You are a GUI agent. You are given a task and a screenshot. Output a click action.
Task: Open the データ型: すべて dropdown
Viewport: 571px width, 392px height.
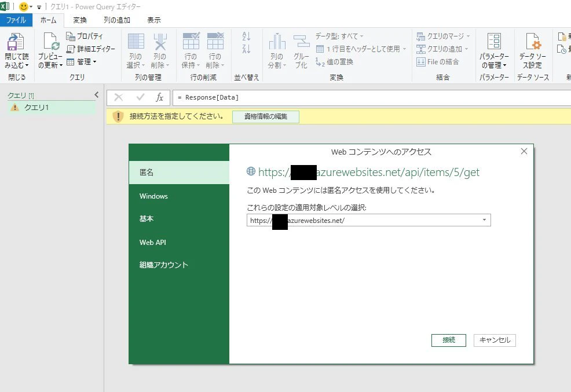click(339, 36)
